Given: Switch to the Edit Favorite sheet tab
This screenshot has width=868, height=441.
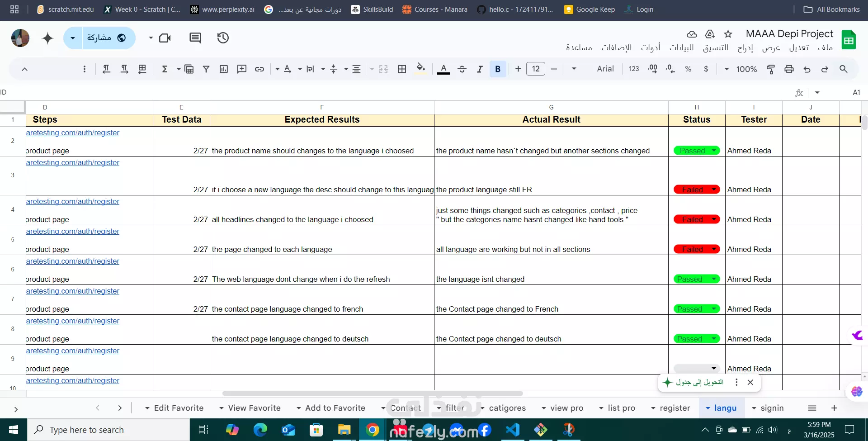Looking at the screenshot, I should click(x=179, y=408).
